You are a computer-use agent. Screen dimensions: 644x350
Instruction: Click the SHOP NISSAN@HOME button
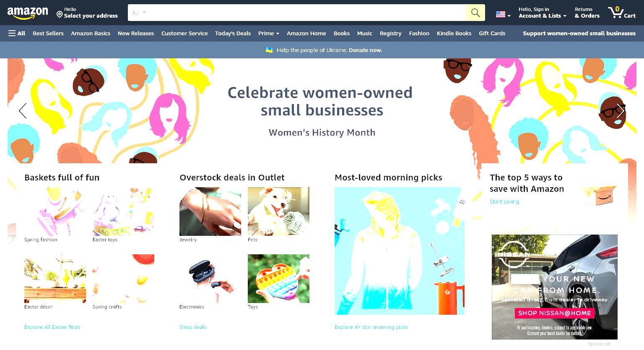554,313
